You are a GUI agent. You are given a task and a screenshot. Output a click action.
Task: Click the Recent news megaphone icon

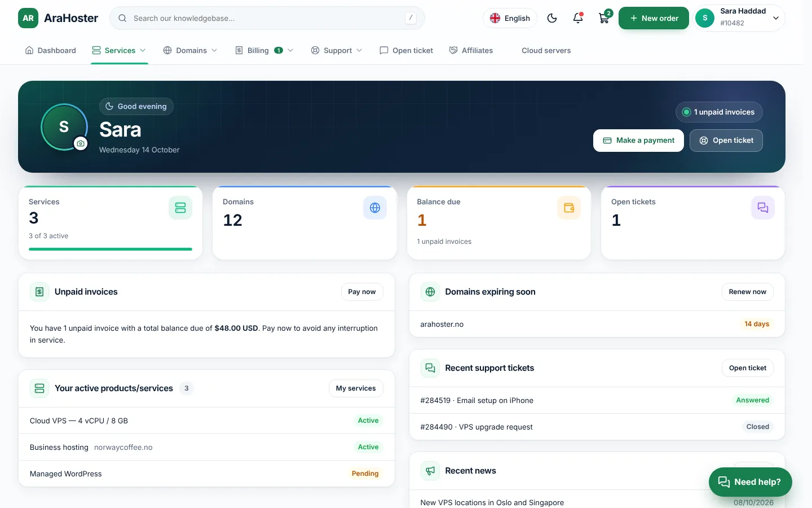[x=430, y=471]
